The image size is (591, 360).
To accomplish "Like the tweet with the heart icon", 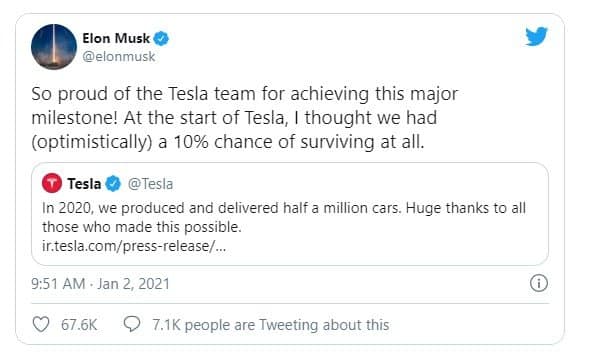I will pos(41,324).
